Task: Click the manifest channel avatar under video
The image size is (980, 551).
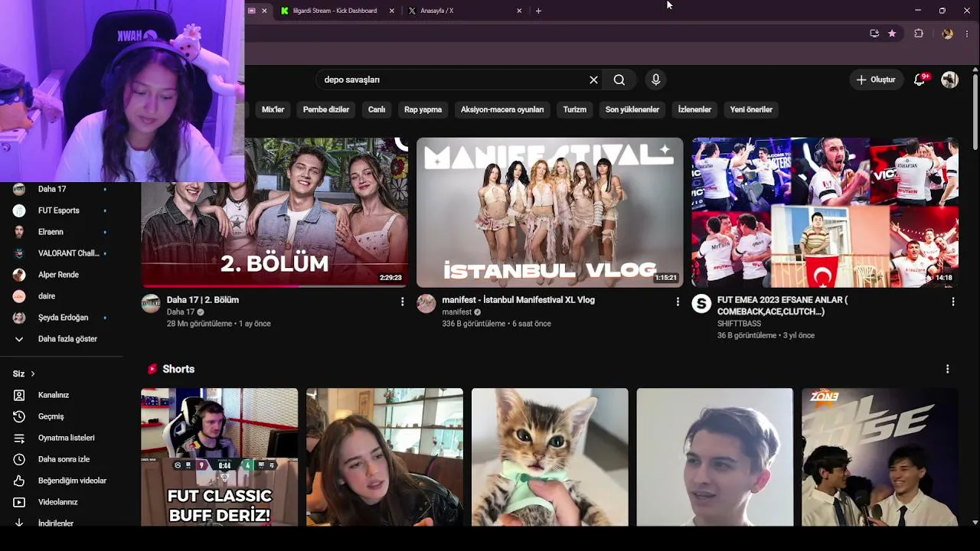Action: [x=426, y=303]
